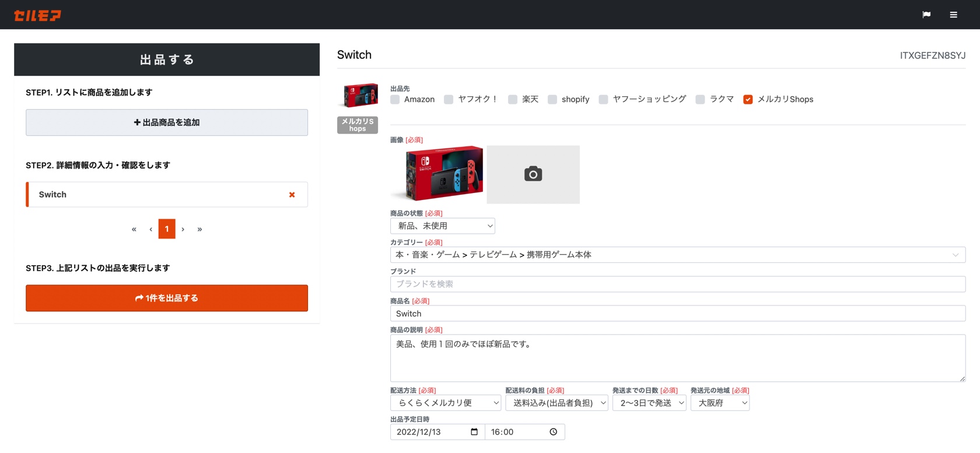
Task: Go to last page with » arrow
Action: (x=199, y=229)
